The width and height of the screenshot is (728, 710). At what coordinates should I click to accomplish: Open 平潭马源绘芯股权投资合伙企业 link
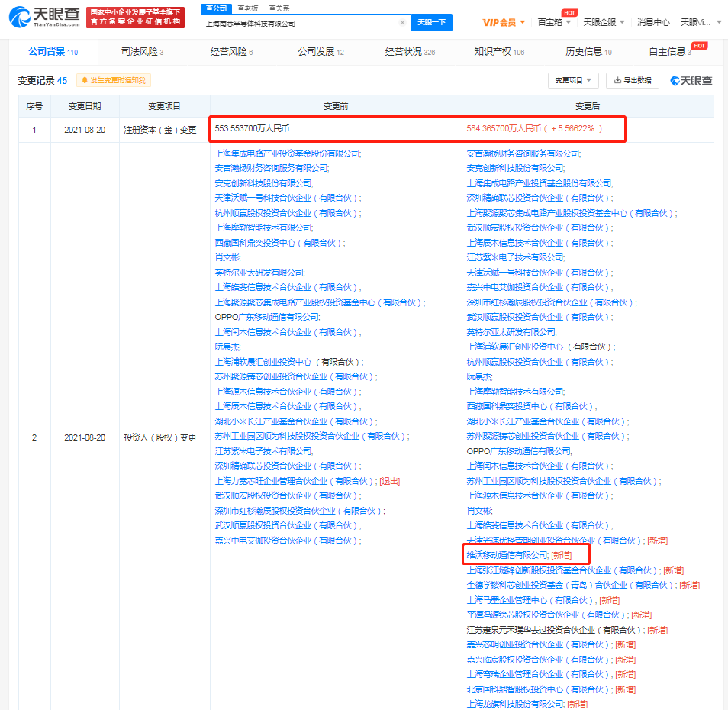click(547, 615)
